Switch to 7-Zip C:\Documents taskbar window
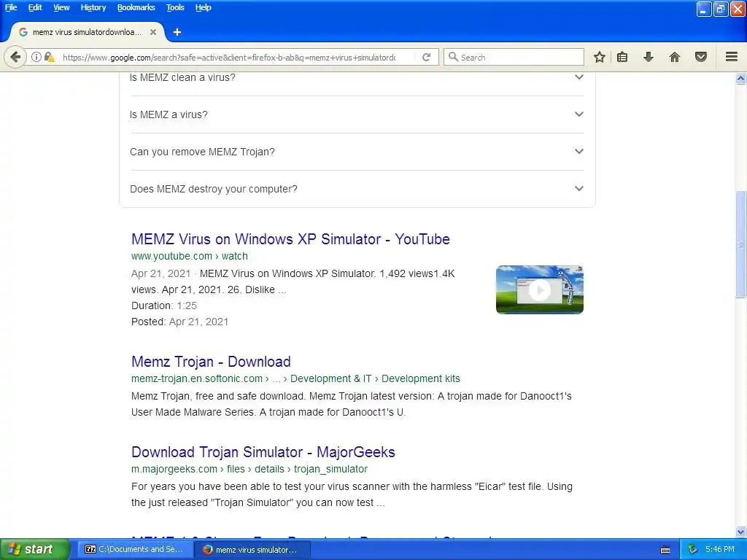The height and width of the screenshot is (560, 747). [134, 550]
